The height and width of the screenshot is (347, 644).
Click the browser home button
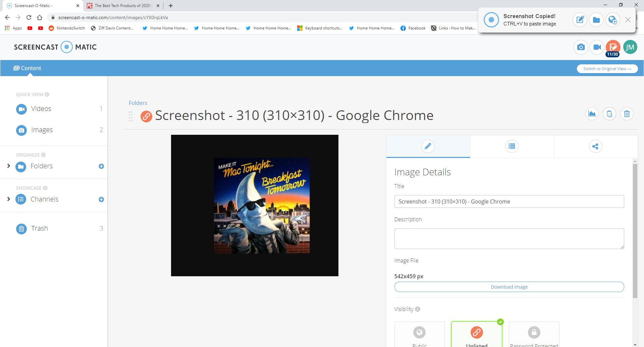40,17
